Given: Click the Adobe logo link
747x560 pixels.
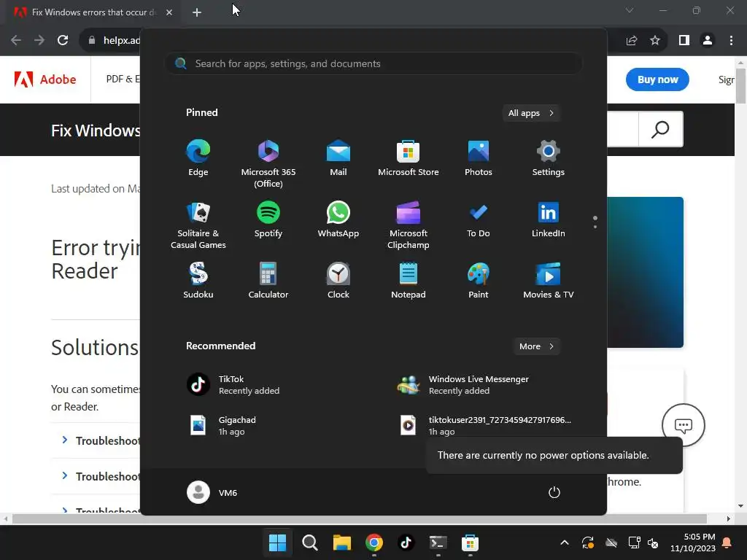Looking at the screenshot, I should point(45,79).
